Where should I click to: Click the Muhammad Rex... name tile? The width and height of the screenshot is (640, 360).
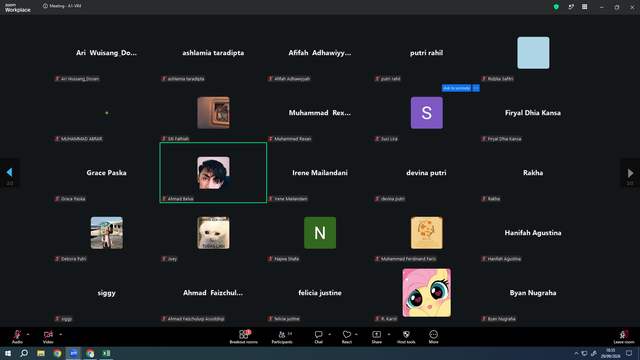[320, 113]
